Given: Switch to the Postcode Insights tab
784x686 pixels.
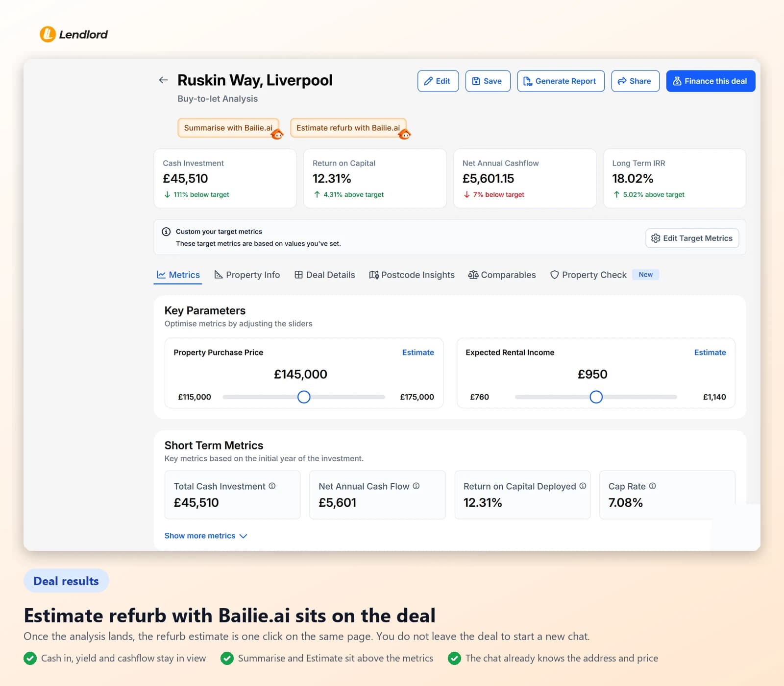Looking at the screenshot, I should click(412, 275).
